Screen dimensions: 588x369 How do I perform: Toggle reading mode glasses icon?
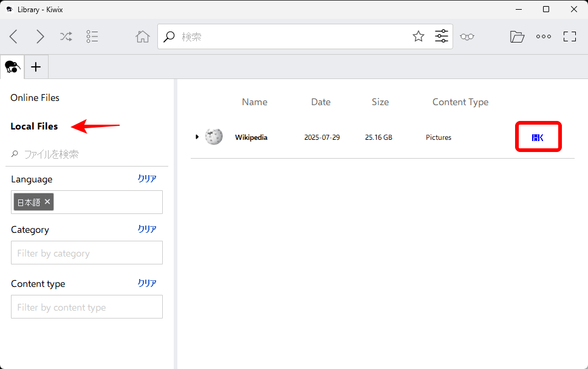point(467,36)
